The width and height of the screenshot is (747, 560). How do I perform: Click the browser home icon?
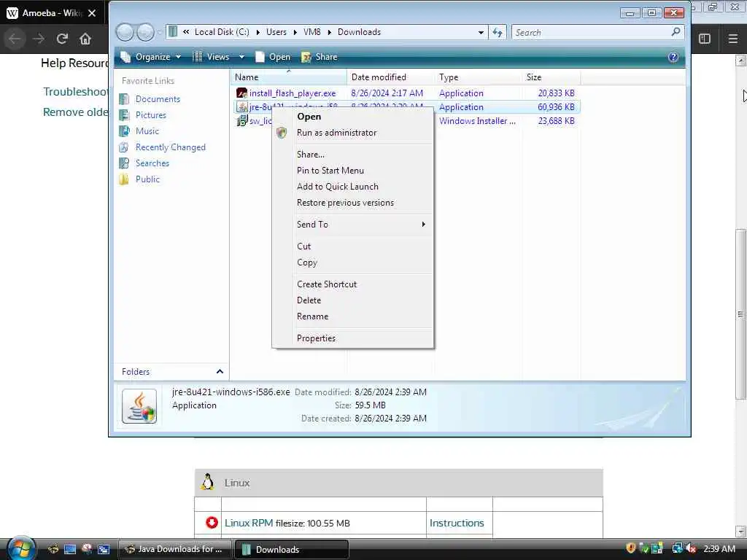(x=85, y=39)
